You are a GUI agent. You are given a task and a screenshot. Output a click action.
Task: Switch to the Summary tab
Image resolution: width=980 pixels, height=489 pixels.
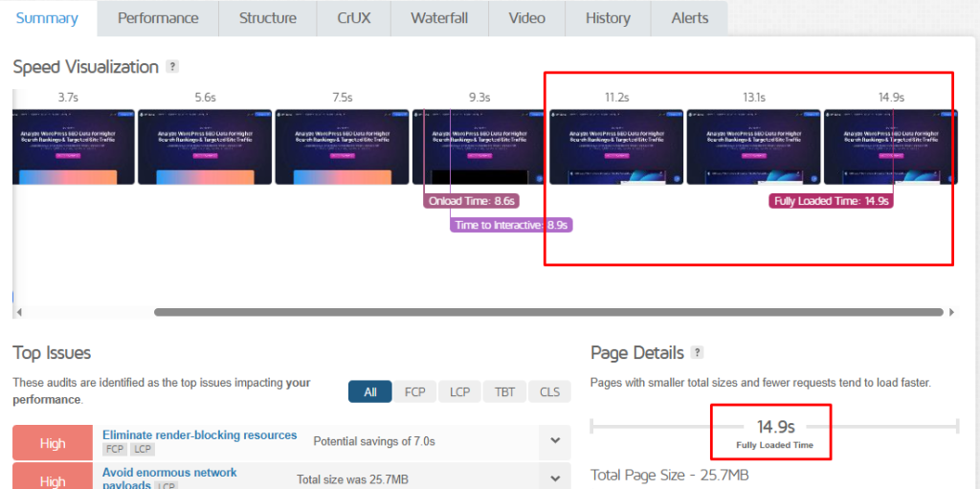tap(47, 18)
